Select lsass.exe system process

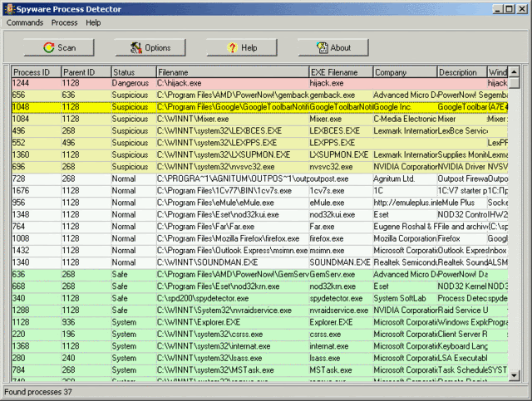coord(259,358)
